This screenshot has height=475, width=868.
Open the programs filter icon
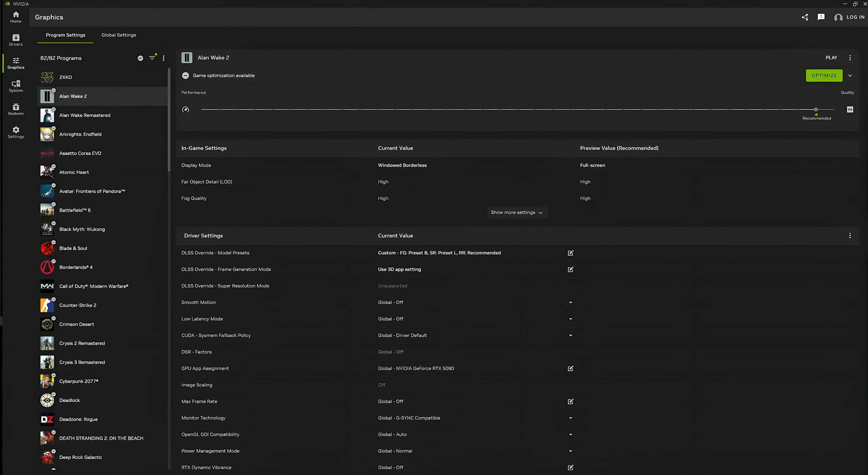[x=152, y=58]
